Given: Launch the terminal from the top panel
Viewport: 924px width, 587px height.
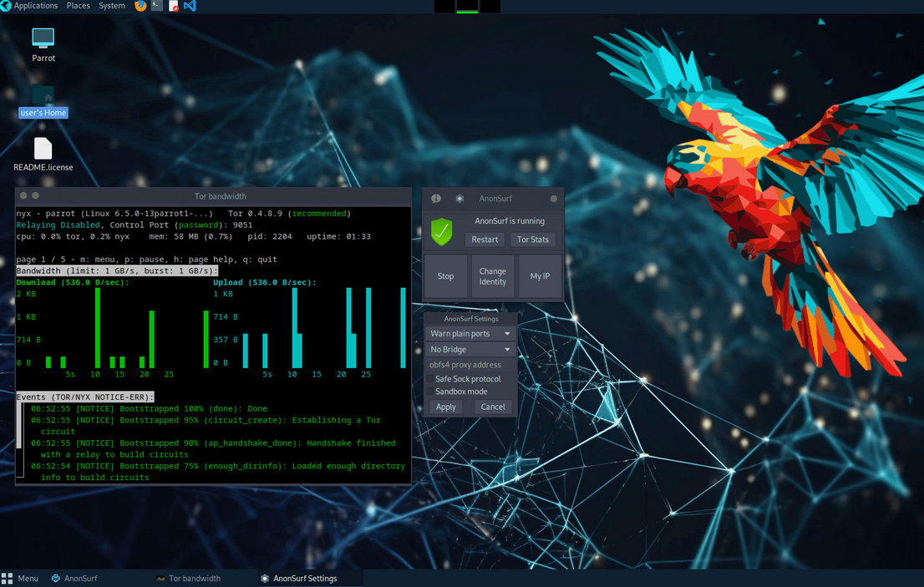Looking at the screenshot, I should pyautogui.click(x=155, y=6).
